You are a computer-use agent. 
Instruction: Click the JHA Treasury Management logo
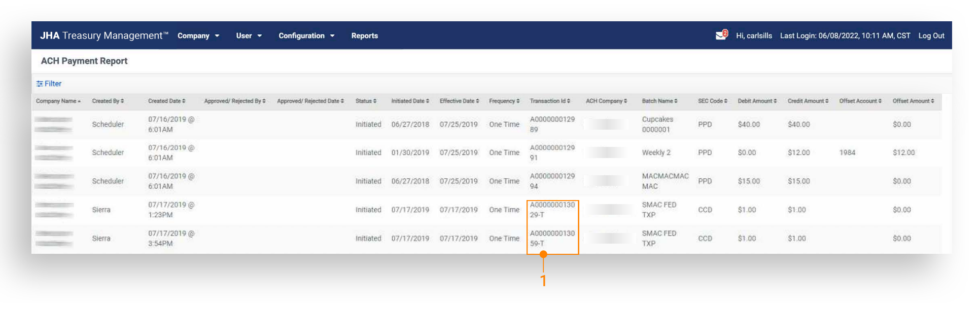click(104, 35)
